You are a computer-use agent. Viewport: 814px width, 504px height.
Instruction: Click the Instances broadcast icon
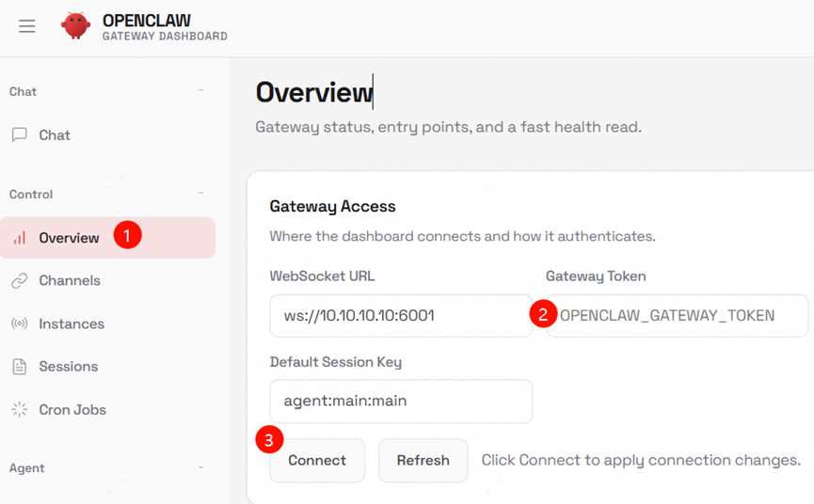[19, 323]
